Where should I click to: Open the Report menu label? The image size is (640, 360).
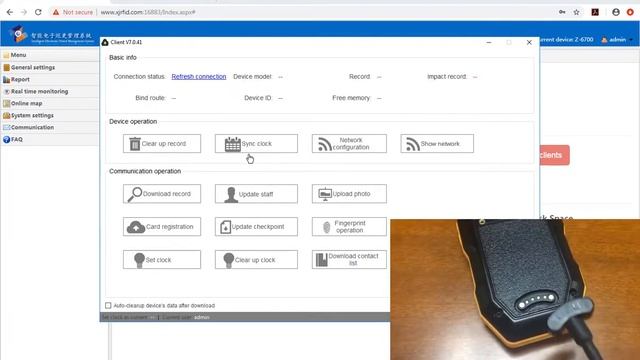20,80
